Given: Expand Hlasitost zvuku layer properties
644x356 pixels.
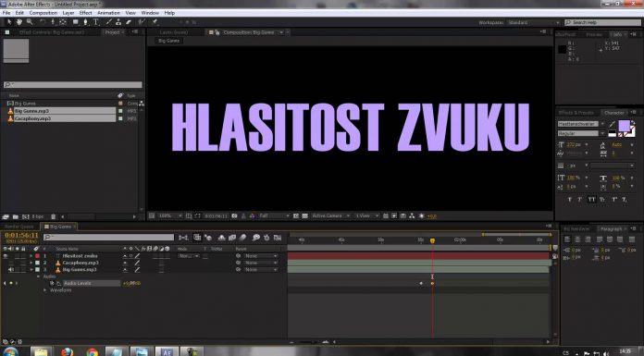Looking at the screenshot, I should pos(31,256).
